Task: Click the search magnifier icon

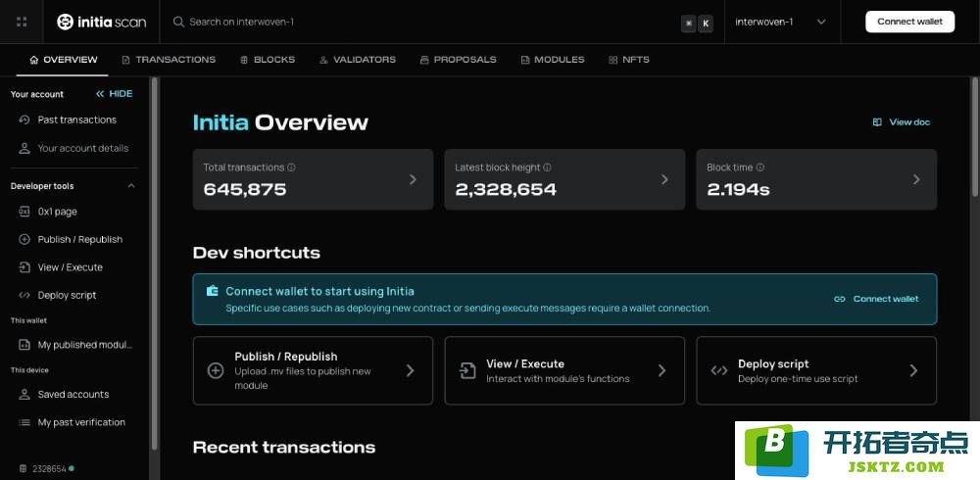Action: point(178,22)
